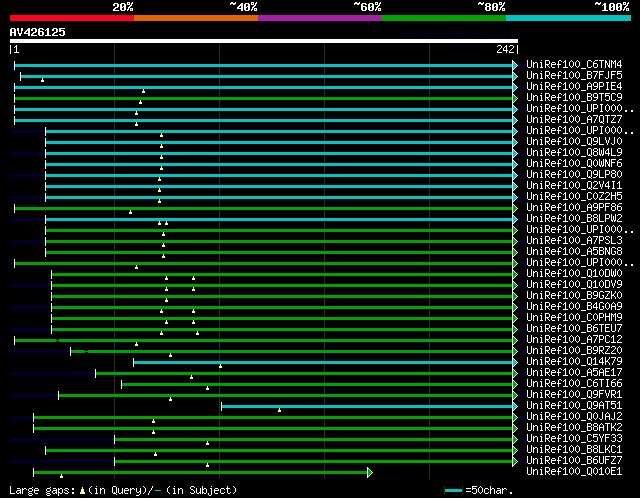Select the UniRef100_A7PC12 label

[x=574, y=340]
